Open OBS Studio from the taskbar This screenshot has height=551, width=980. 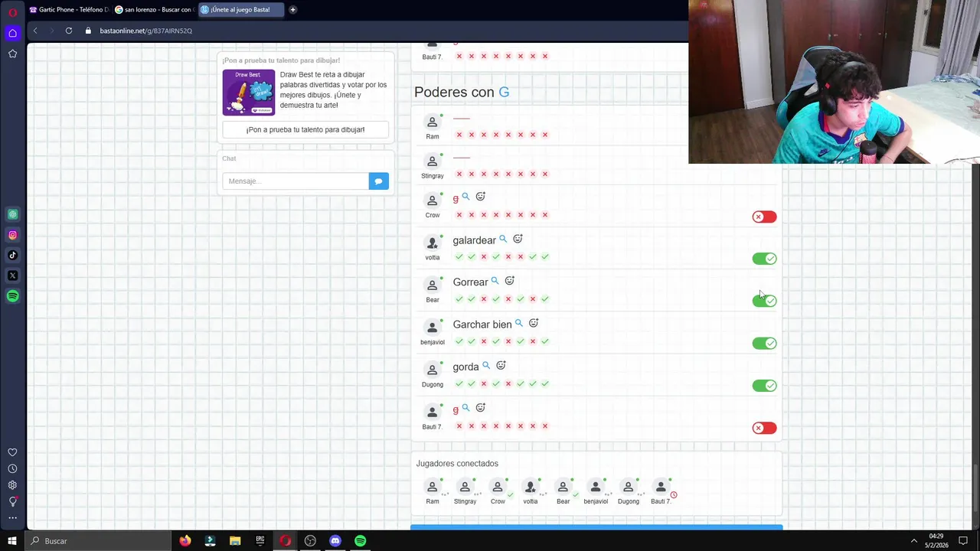pos(310,541)
